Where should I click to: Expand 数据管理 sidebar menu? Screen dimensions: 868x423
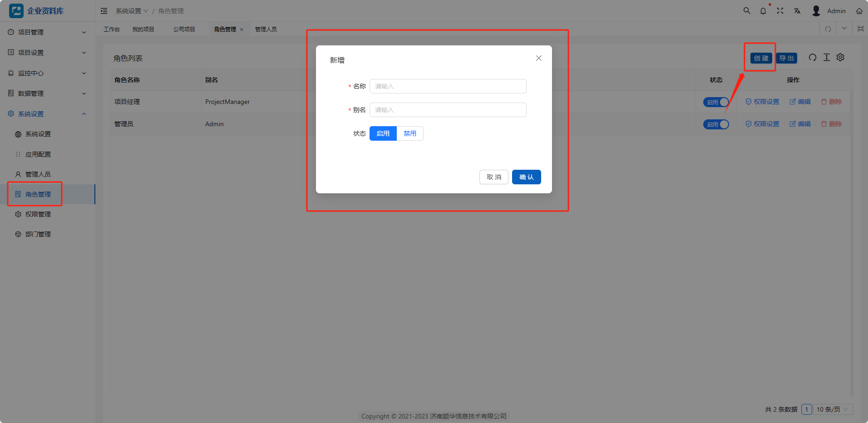click(x=47, y=93)
